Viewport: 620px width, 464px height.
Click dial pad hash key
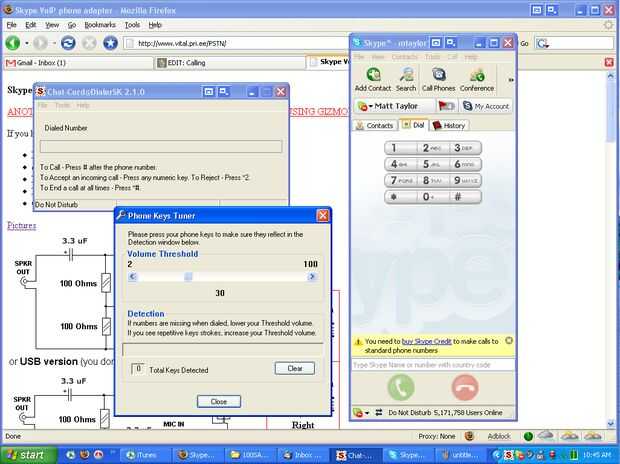point(465,197)
